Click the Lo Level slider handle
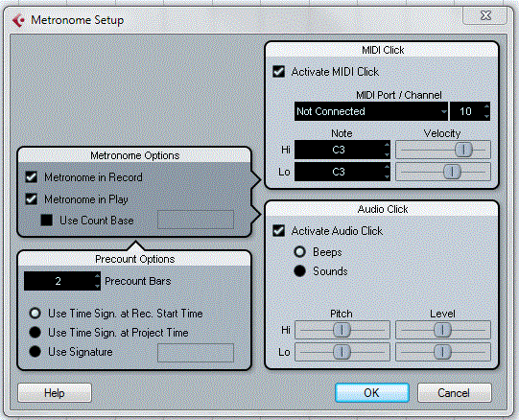The image size is (519, 420). [x=442, y=352]
